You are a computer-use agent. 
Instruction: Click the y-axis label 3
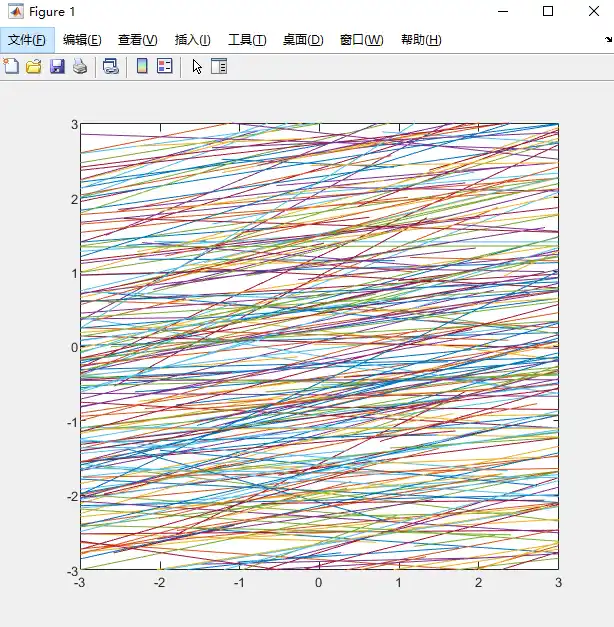74,124
